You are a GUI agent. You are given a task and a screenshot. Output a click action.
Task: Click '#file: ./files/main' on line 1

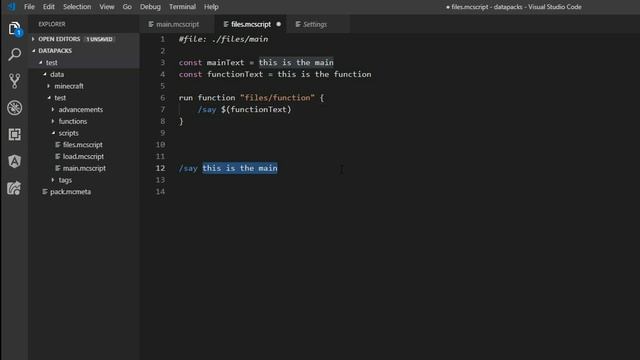coord(223,39)
